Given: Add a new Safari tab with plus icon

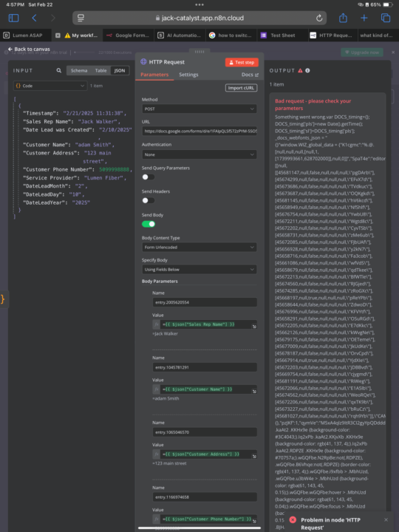Looking at the screenshot, I should [x=364, y=18].
